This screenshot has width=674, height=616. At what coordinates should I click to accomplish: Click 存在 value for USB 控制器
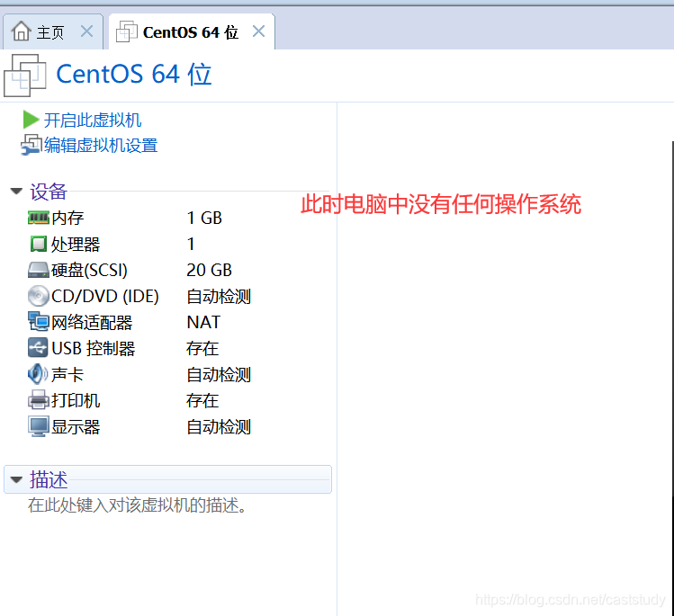[202, 348]
